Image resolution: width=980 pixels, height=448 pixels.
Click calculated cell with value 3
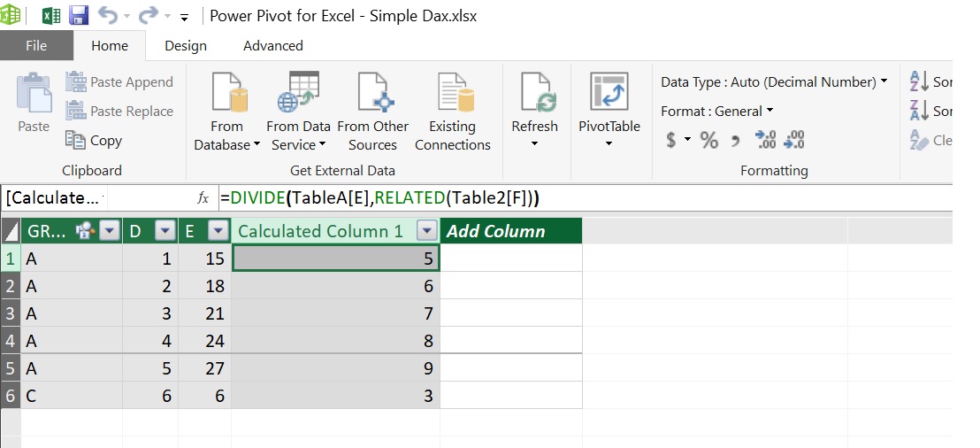335,396
